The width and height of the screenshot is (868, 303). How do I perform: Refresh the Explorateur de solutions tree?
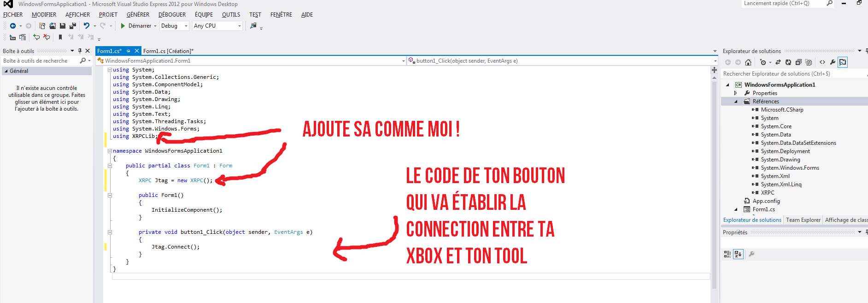click(788, 62)
